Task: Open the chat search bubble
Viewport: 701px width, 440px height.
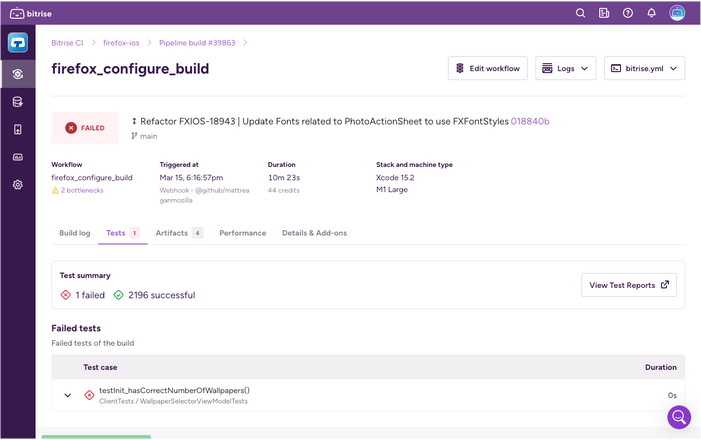Action: pyautogui.click(x=679, y=417)
